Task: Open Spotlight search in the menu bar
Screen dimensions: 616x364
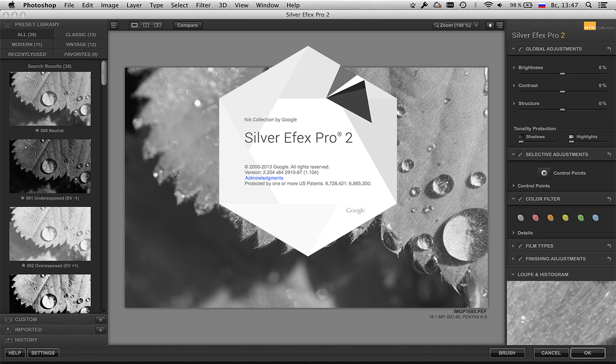Action: [x=589, y=5]
